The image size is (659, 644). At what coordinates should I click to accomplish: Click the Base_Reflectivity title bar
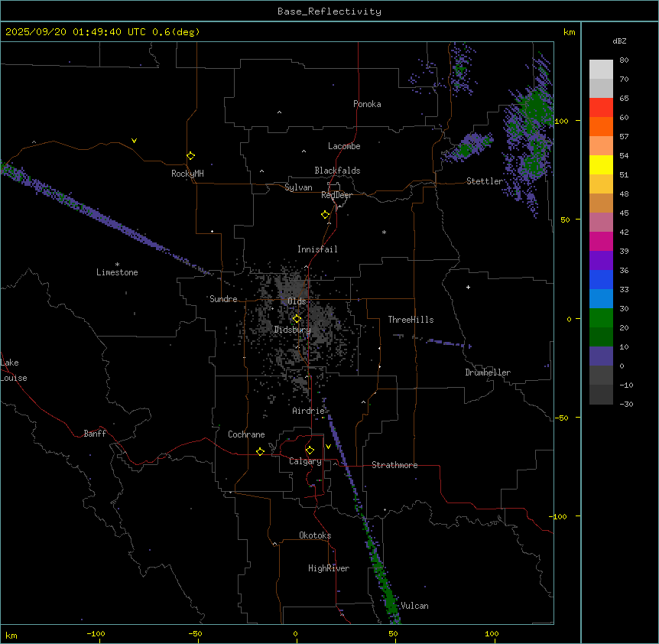point(329,11)
